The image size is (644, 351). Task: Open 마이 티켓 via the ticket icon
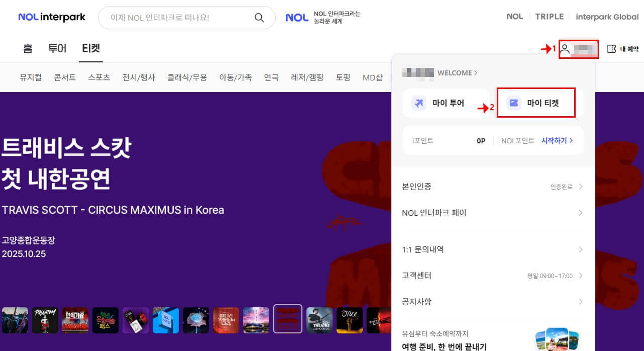(513, 102)
